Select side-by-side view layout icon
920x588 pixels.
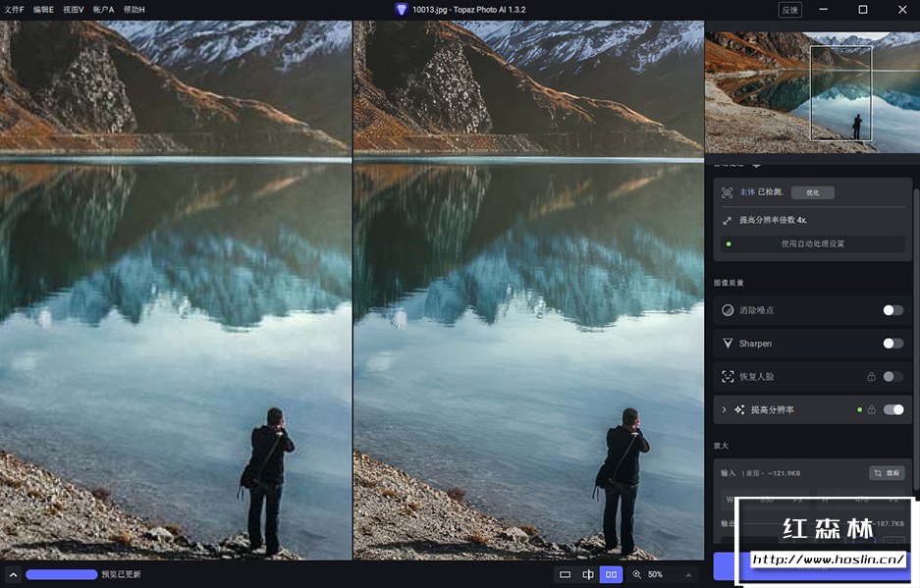click(x=611, y=574)
